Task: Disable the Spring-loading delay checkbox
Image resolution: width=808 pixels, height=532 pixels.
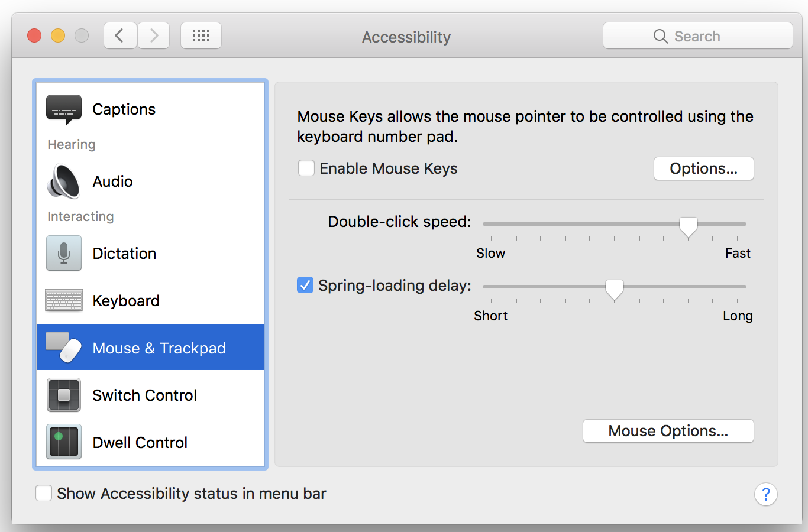Action: 305,286
